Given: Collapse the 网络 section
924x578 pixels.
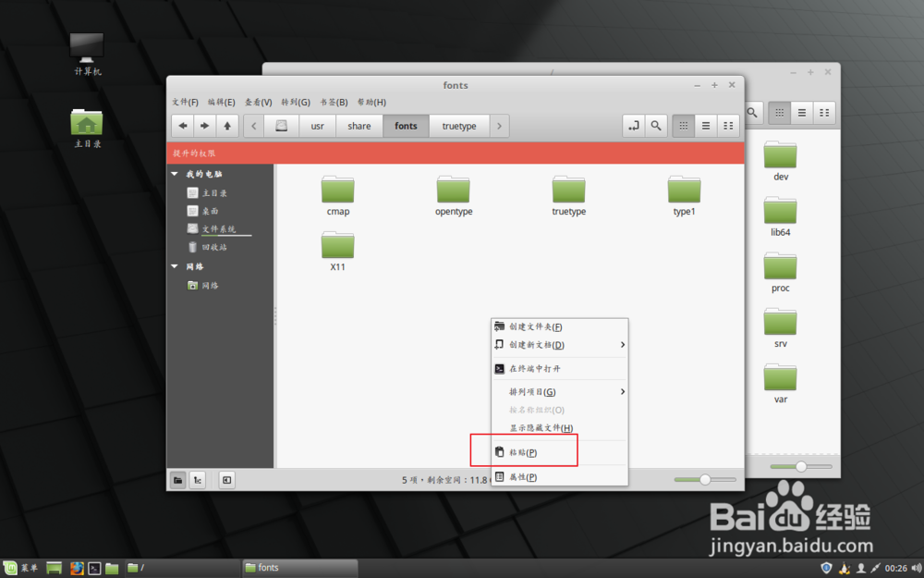Looking at the screenshot, I should click(174, 266).
